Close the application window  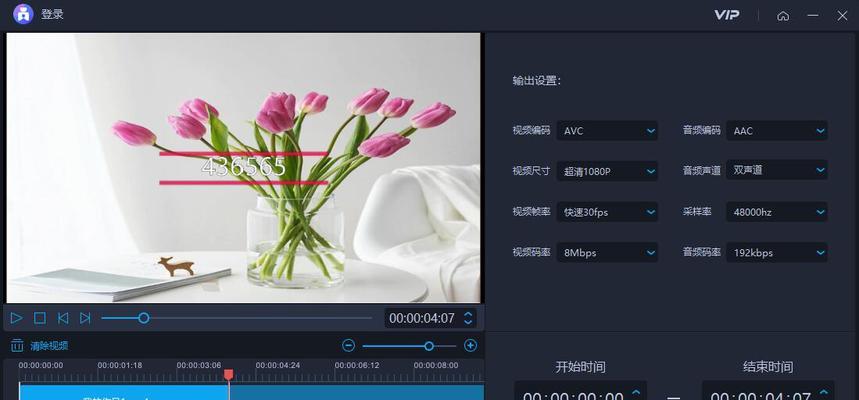click(x=843, y=16)
